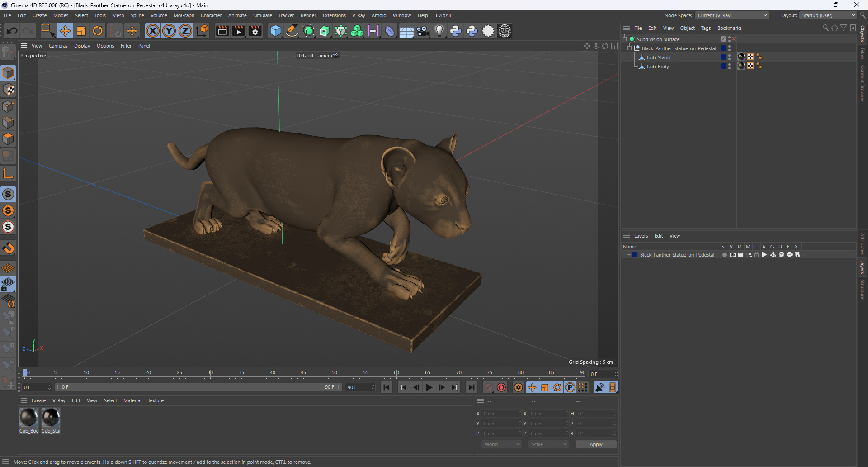The width and height of the screenshot is (868, 467).
Task: Open Object Manager Tags menu
Action: [706, 28]
